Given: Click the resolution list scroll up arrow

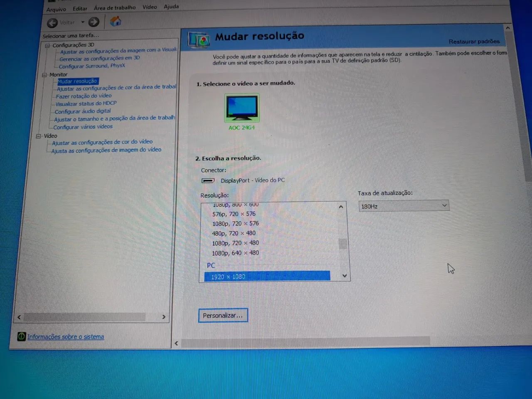Looking at the screenshot, I should (341, 207).
